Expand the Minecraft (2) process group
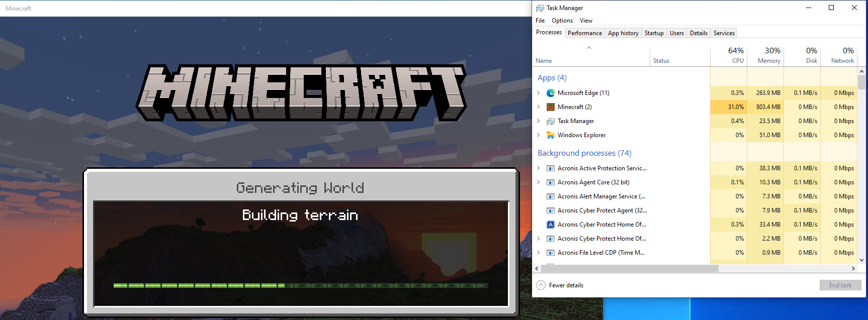 (x=539, y=107)
